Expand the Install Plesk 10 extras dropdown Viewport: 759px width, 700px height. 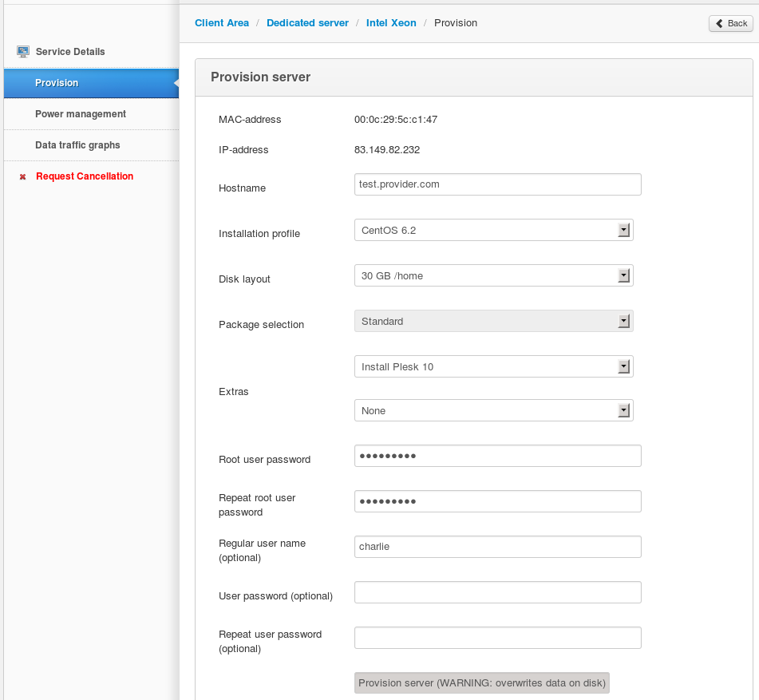(494, 366)
